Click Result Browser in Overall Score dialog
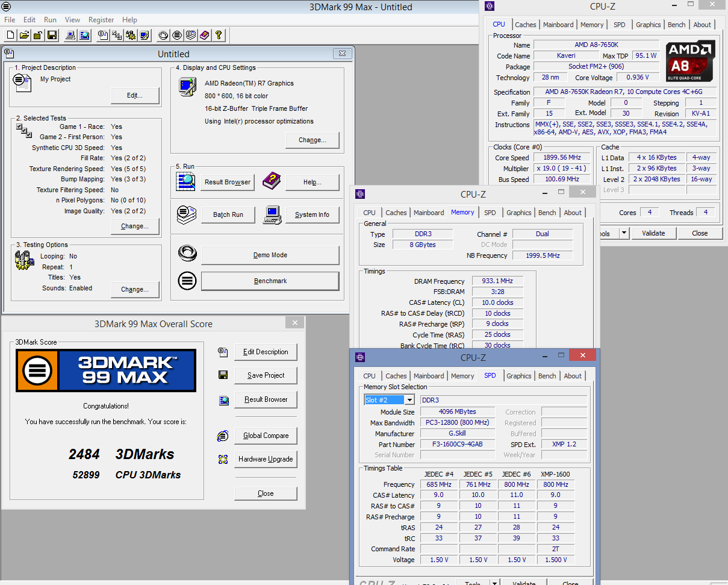The image size is (728, 585). [266, 399]
